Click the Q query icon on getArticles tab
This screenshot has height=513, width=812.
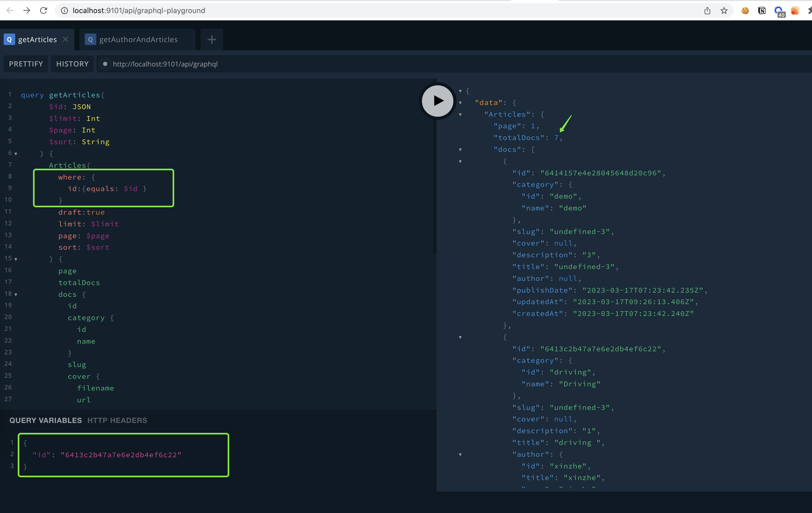9,39
